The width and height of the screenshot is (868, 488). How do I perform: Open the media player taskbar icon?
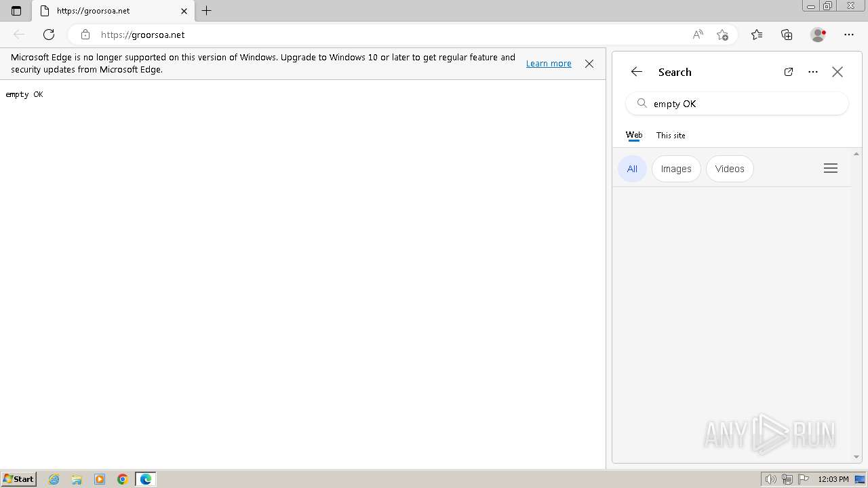[100, 479]
